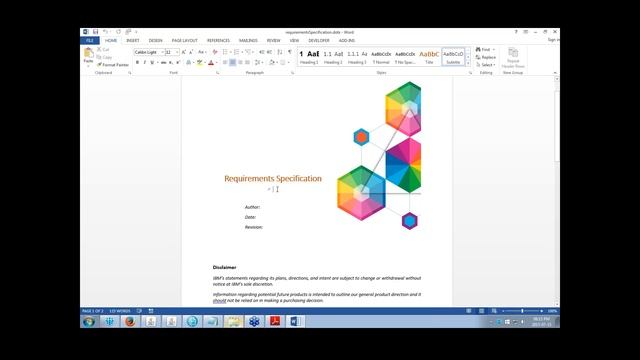The height and width of the screenshot is (360, 640).
Task: Open the font name dropdown Calibri Light
Action: coord(162,52)
